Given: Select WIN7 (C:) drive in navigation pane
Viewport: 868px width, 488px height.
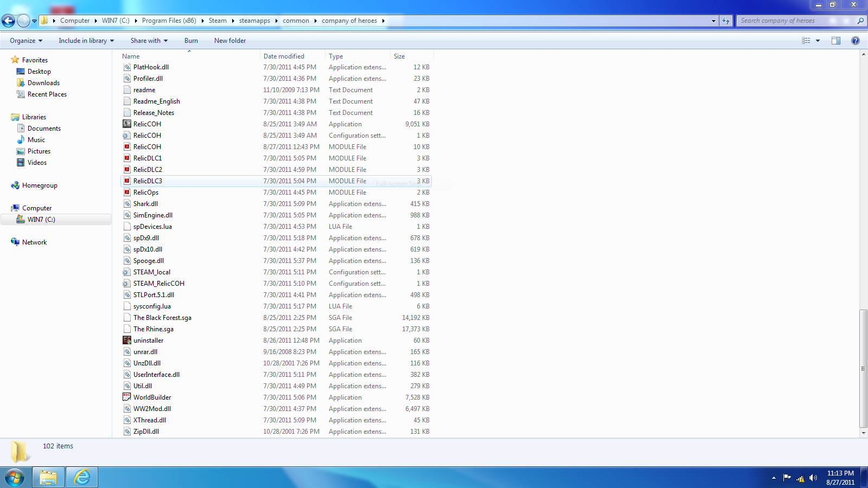Looking at the screenshot, I should click(41, 220).
